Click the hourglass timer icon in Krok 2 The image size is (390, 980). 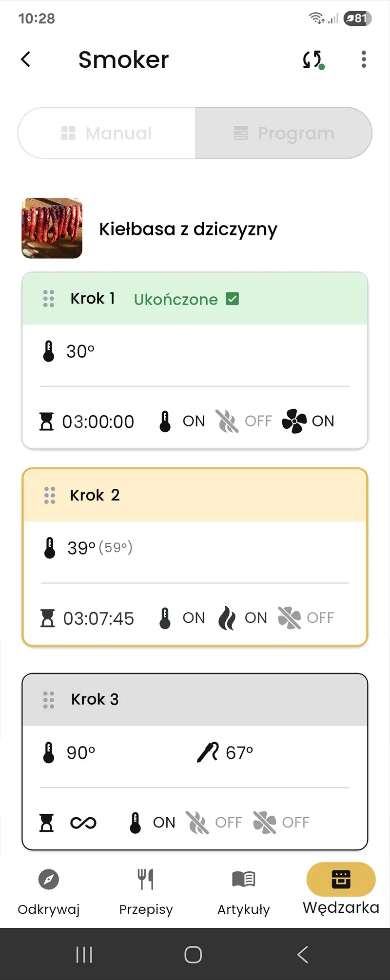point(46,618)
